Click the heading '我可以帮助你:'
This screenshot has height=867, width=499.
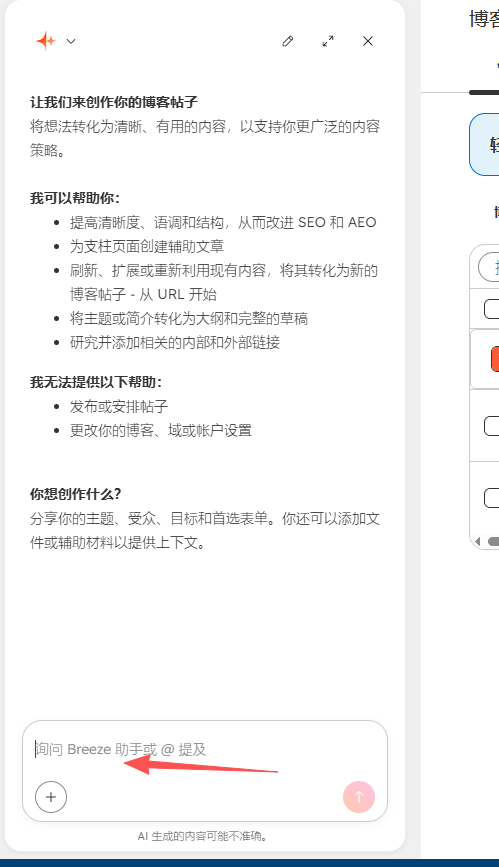click(75, 198)
